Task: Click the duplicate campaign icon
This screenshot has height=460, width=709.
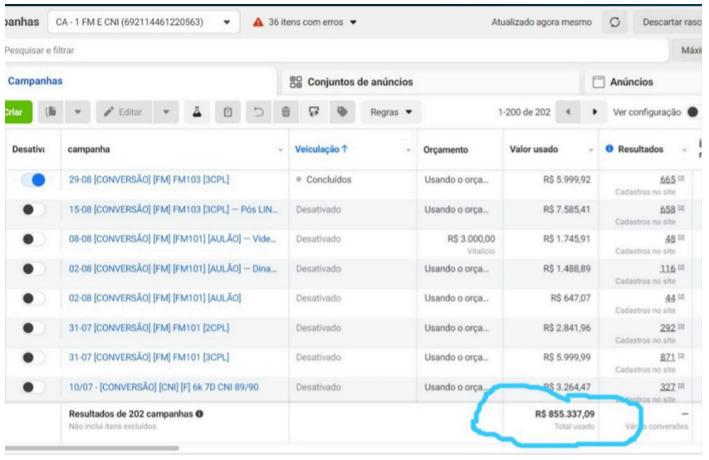Action: coord(50,111)
